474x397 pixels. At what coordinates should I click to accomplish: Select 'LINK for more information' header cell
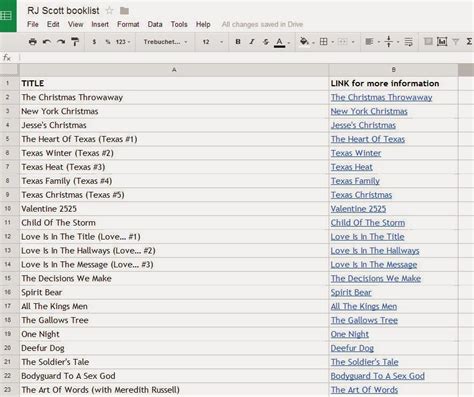click(394, 83)
